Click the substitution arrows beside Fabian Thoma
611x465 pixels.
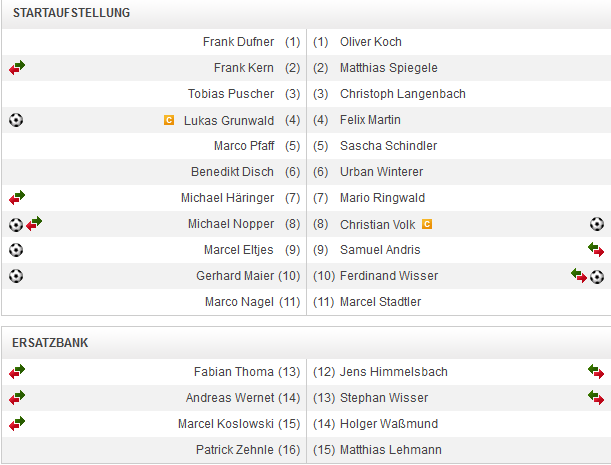pyautogui.click(x=17, y=372)
